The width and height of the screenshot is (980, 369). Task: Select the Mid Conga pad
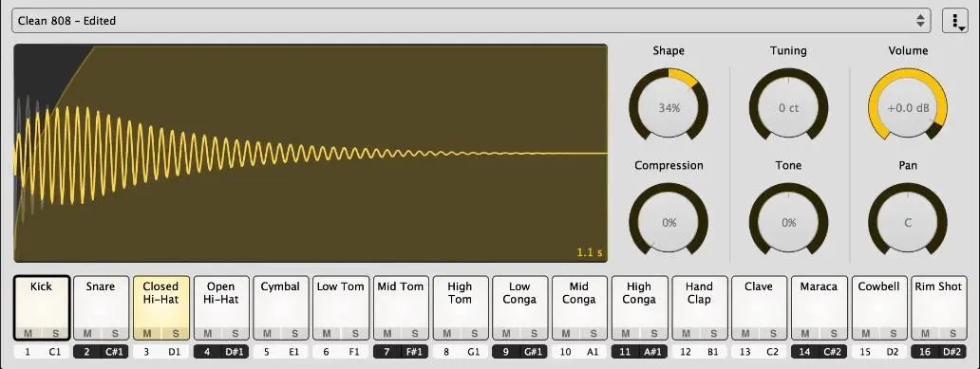(579, 307)
